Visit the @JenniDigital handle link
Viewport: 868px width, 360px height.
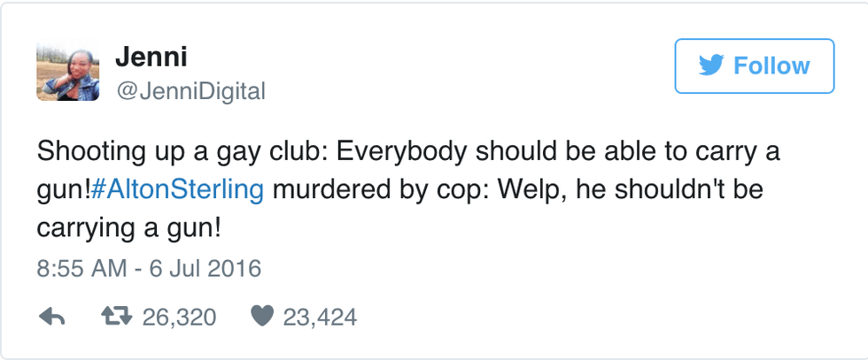190,91
